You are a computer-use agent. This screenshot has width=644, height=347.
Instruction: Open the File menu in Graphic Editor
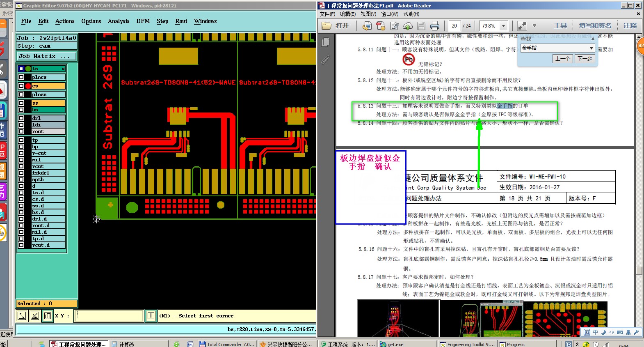point(26,21)
